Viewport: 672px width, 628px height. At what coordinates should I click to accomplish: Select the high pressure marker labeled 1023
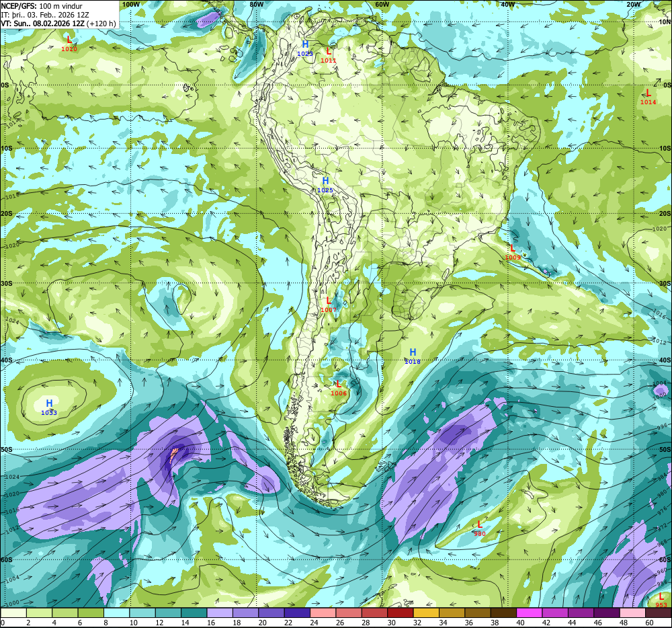305,48
